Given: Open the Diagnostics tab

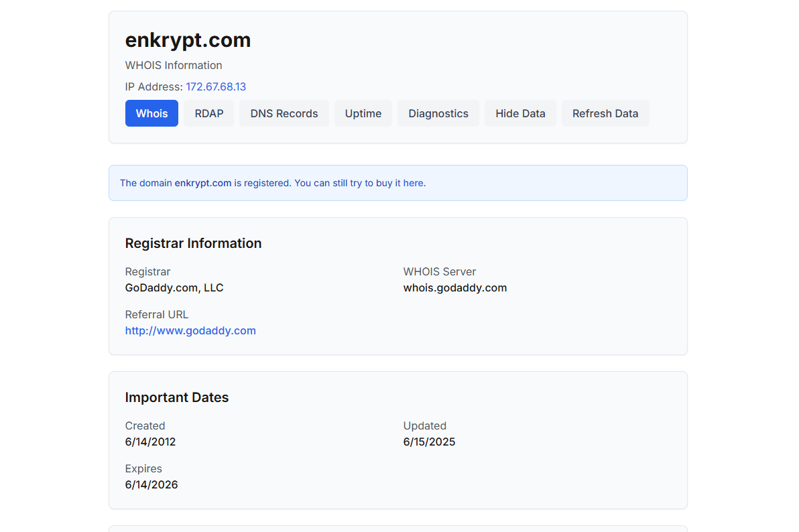Looking at the screenshot, I should point(438,113).
